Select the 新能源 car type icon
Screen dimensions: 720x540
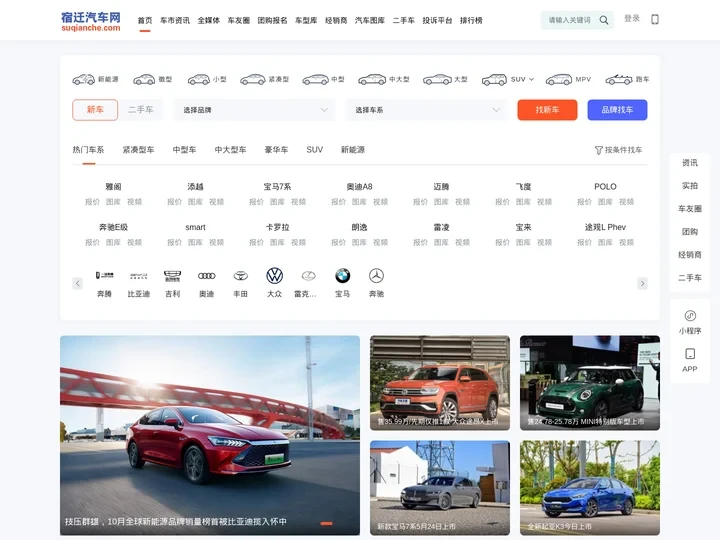(84, 79)
